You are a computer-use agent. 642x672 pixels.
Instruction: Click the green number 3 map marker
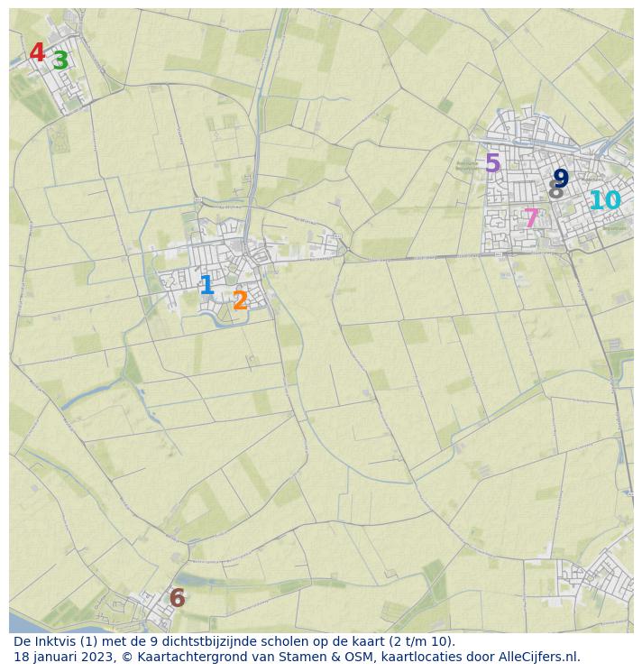(60, 61)
